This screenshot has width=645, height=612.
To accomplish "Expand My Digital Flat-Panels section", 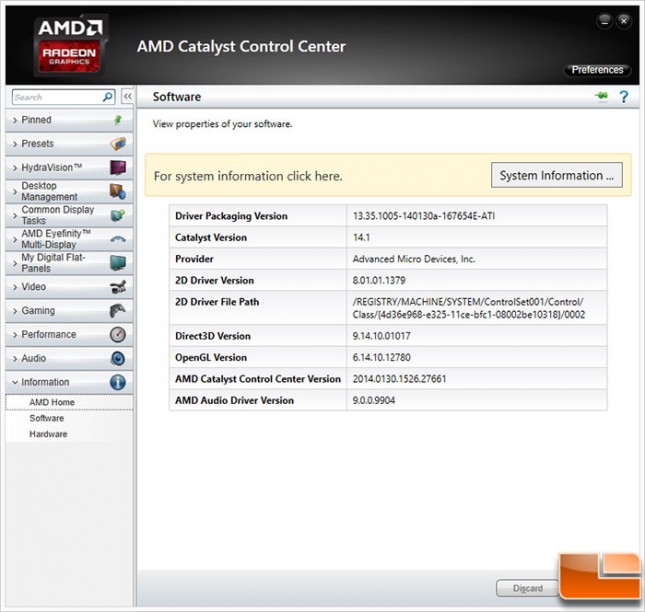I will [69, 263].
